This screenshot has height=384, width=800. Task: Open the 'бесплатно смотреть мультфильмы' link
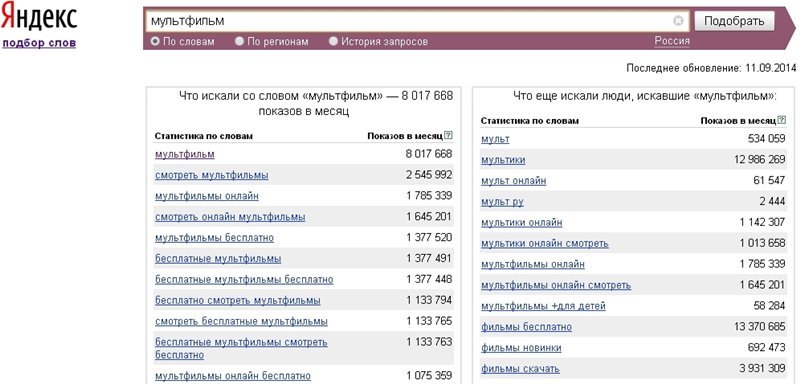(x=238, y=300)
